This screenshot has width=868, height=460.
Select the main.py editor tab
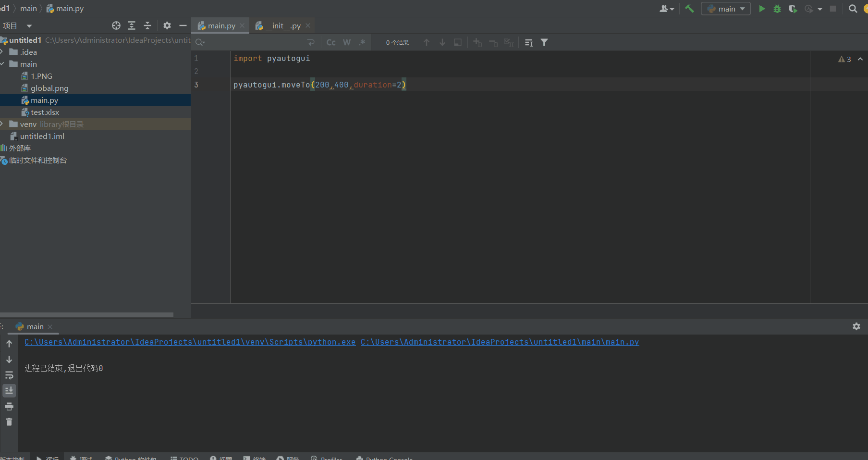[x=221, y=25]
